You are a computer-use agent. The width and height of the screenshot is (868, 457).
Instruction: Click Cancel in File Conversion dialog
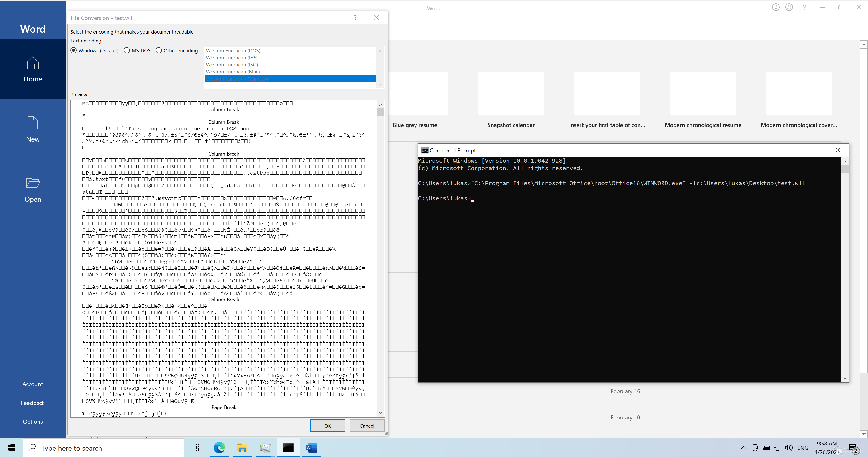[x=367, y=426]
